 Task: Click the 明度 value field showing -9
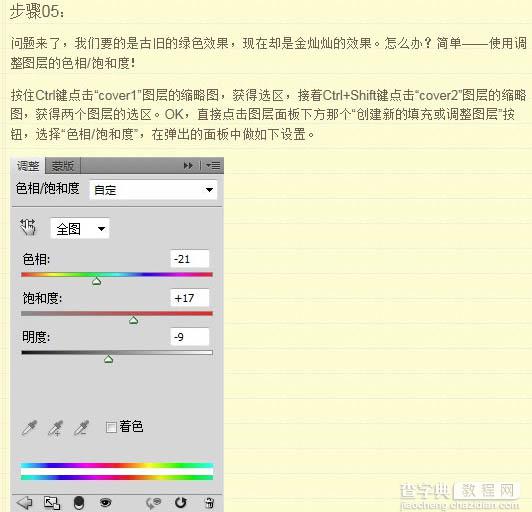pyautogui.click(x=190, y=337)
